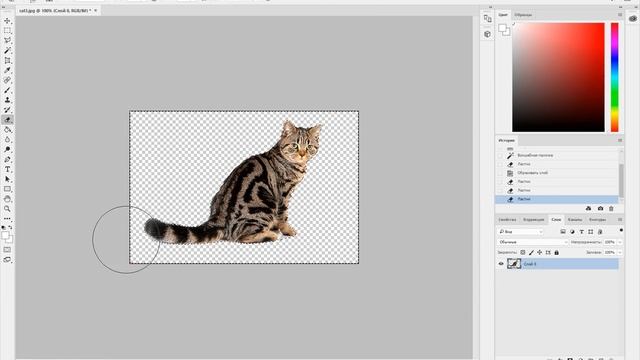Click the camera icon to create history snapshot
This screenshot has width=640, height=360.
pos(600,209)
